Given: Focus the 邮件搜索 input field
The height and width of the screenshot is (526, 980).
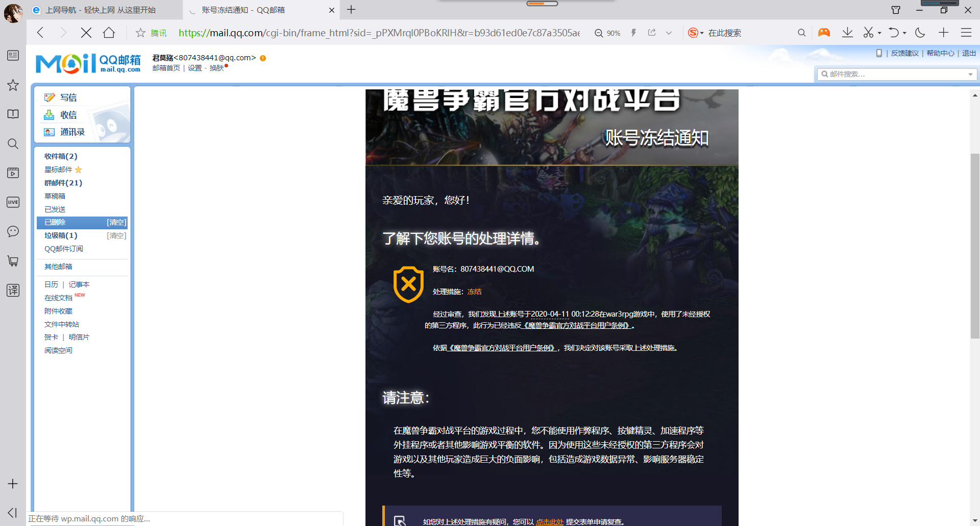Looking at the screenshot, I should (897, 74).
